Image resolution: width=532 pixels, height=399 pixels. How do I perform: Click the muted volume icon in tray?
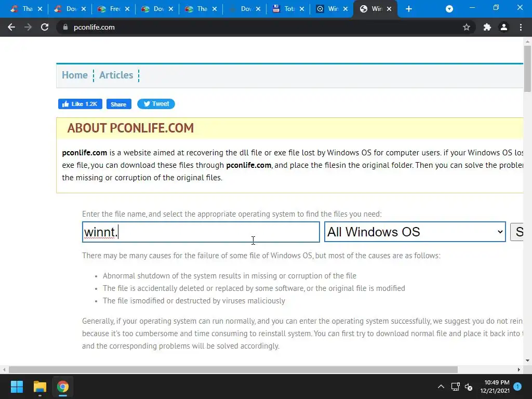pyautogui.click(x=469, y=387)
